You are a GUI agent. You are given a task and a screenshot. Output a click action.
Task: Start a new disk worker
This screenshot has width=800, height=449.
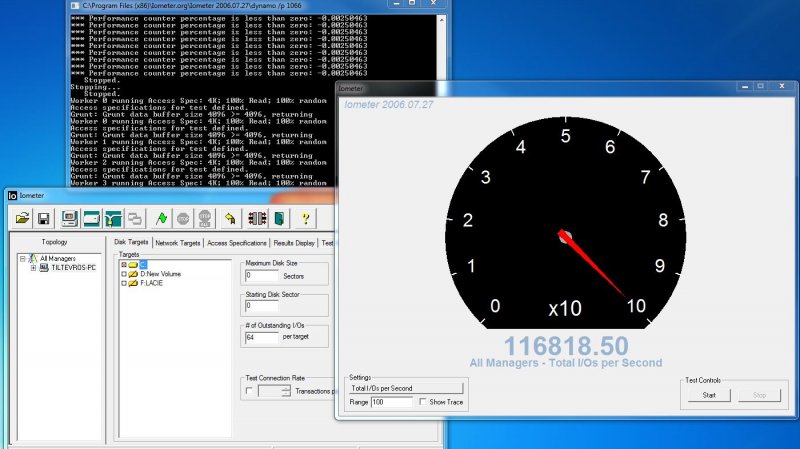[91, 219]
